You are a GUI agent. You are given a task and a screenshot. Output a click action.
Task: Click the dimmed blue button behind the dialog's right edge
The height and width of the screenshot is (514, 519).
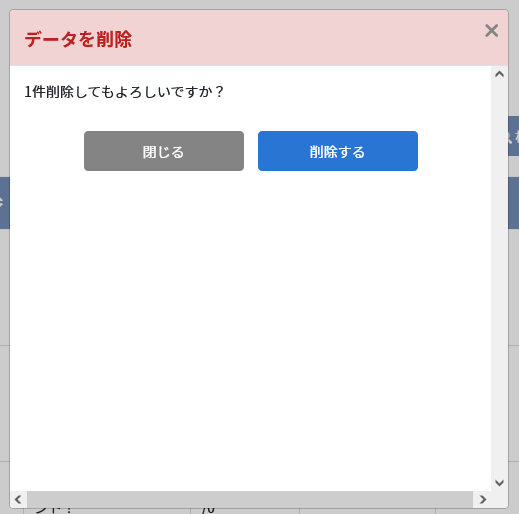(x=514, y=136)
